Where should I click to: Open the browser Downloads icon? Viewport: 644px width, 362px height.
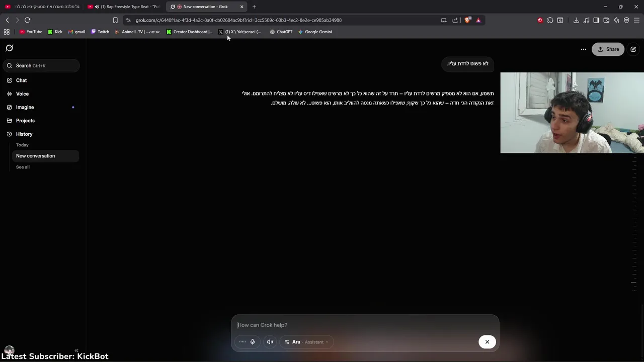(x=576, y=20)
